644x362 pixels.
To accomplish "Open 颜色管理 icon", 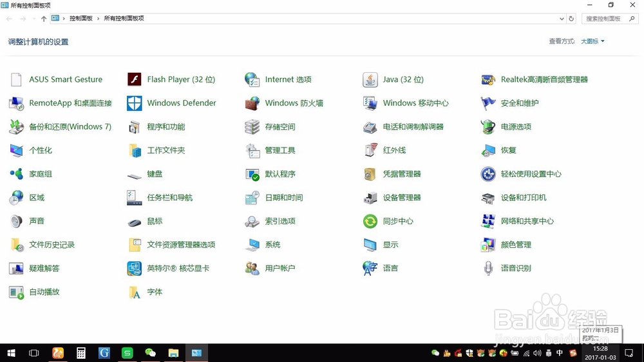I will (488, 245).
